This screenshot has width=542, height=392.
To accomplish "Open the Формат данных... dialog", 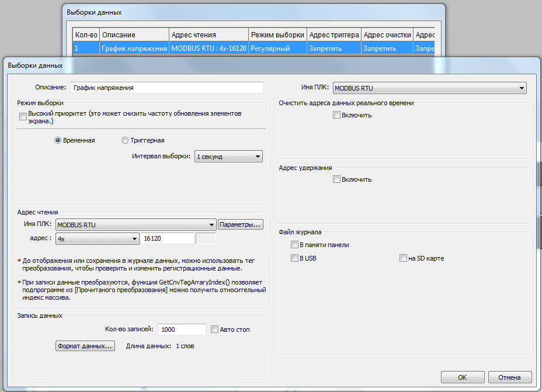I will [x=85, y=346].
